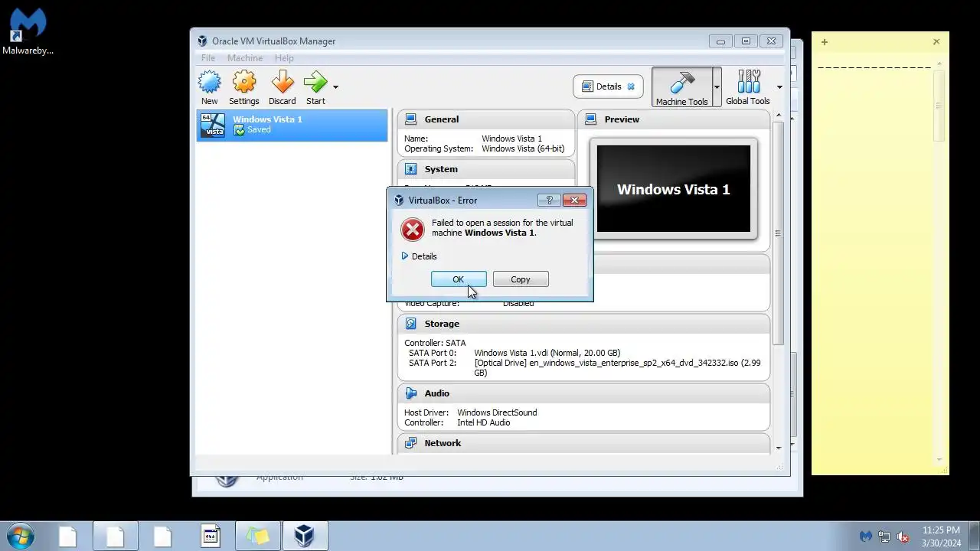Click the General section header icon

click(410, 119)
